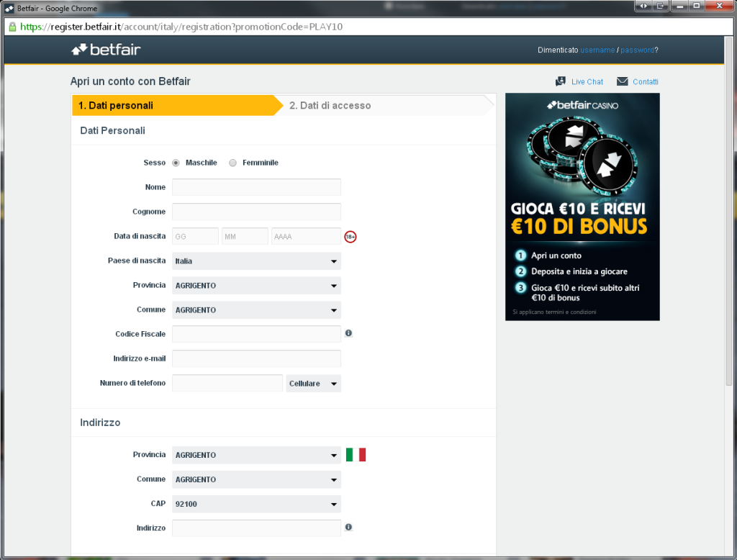737x560 pixels.
Task: Click the GG day field
Action: coord(195,236)
